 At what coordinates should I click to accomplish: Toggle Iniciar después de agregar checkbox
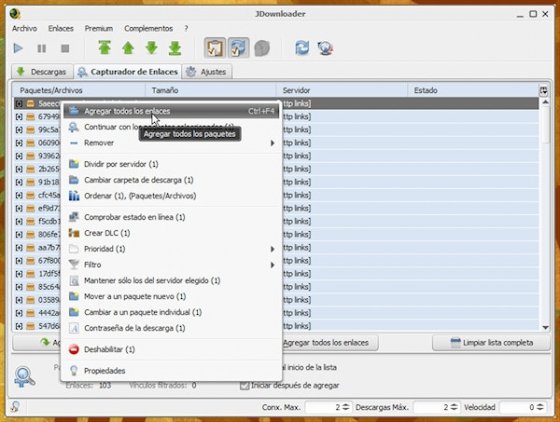pyautogui.click(x=244, y=386)
